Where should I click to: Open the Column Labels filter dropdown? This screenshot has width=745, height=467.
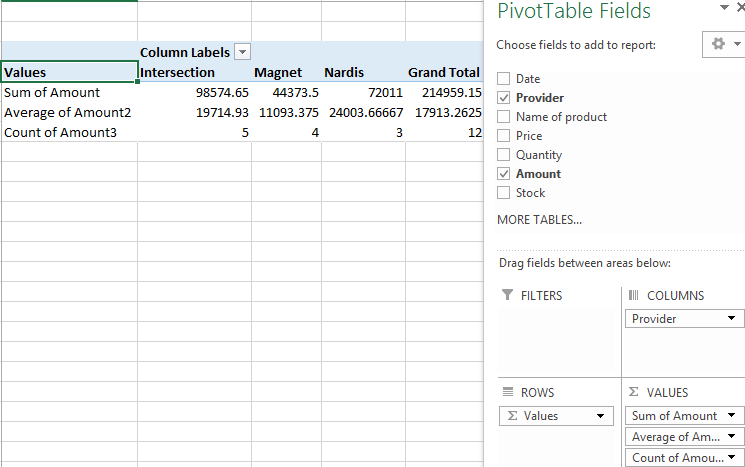click(x=242, y=52)
